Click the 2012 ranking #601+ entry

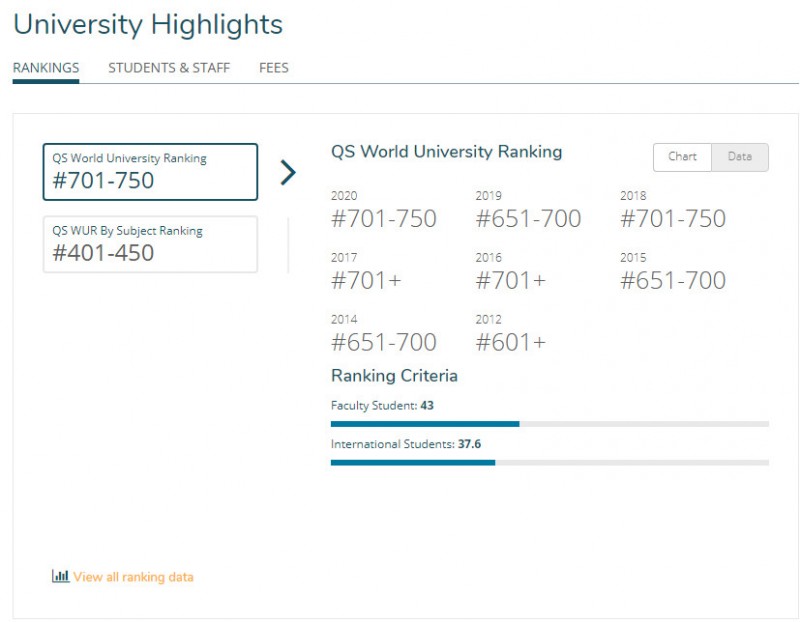[511, 342]
